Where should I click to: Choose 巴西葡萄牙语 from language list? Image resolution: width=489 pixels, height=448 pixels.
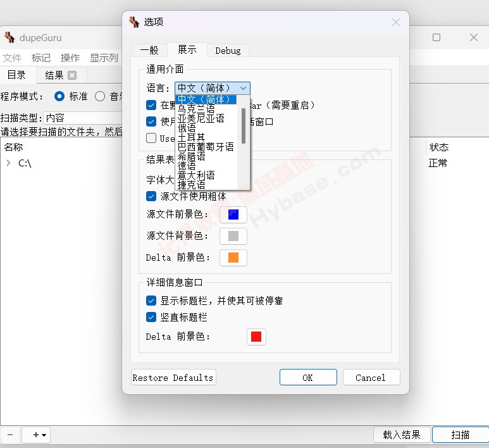click(206, 147)
